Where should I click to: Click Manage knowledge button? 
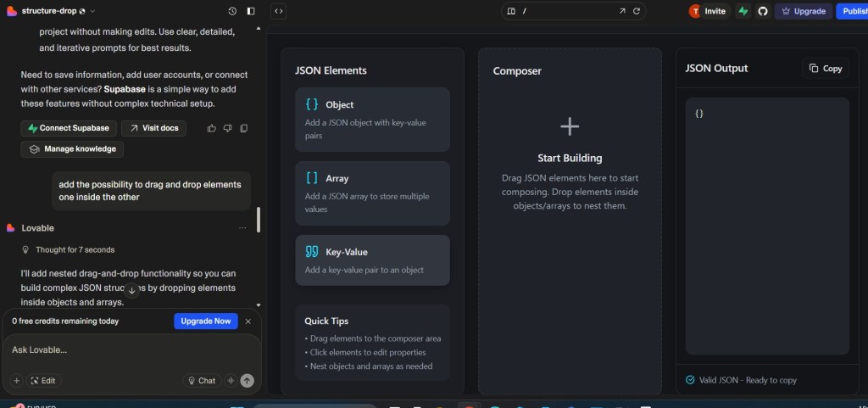tap(73, 149)
